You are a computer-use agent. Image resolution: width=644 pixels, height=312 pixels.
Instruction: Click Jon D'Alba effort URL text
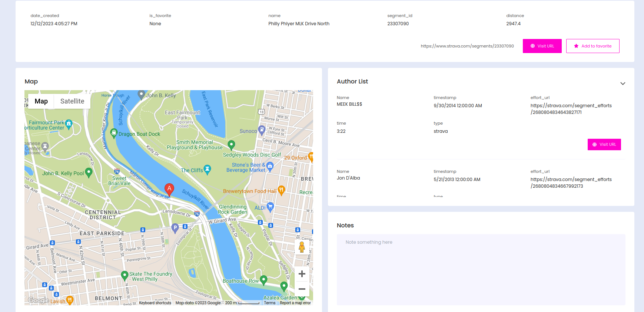571,183
